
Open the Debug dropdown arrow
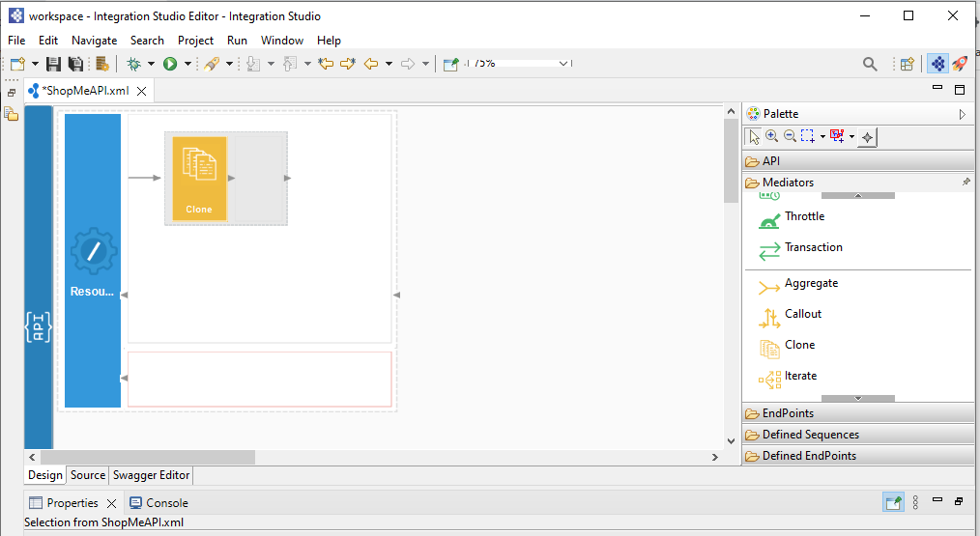pyautogui.click(x=151, y=64)
